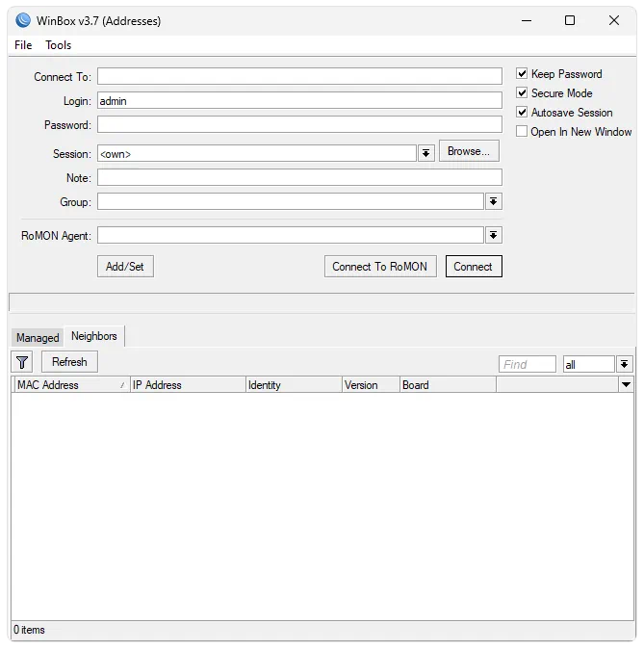Click into the Group field
Screen dimensions: 644x650
click(x=291, y=201)
